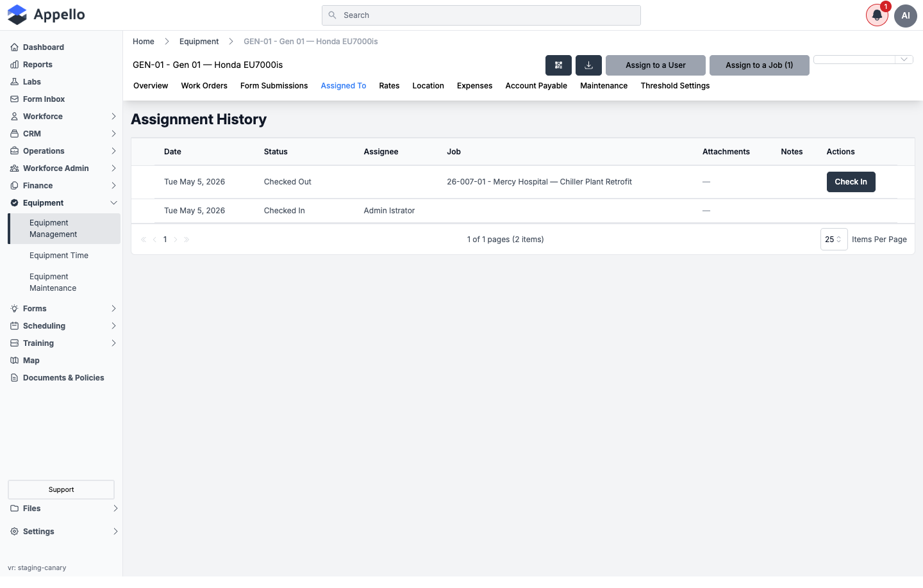The image size is (923, 588).
Task: Click the Check In button
Action: coord(851,182)
